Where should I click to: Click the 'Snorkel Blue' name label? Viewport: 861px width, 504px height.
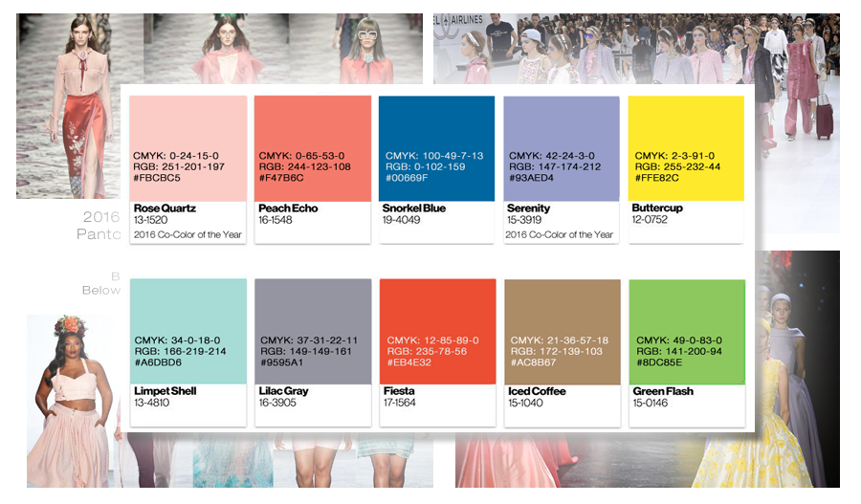coord(414,208)
